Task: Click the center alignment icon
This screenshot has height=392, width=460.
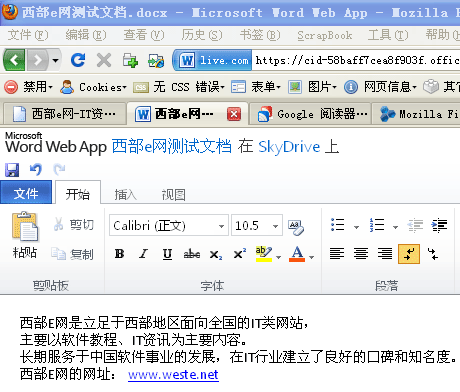Action: point(361,254)
